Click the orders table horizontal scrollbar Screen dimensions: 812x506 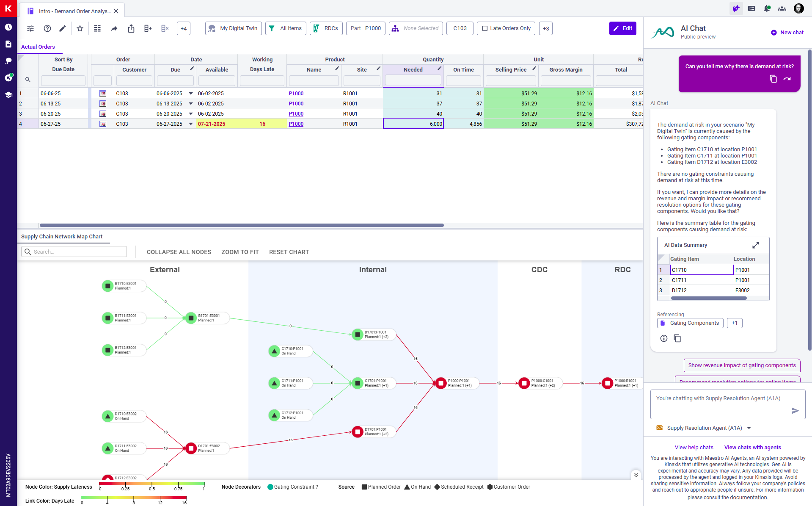(241, 225)
